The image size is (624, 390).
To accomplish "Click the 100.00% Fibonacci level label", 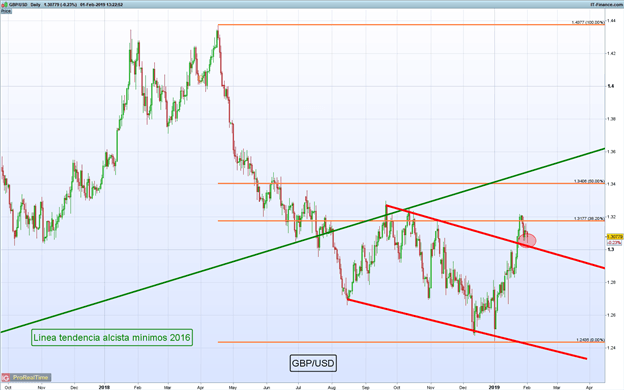I will coord(588,22).
